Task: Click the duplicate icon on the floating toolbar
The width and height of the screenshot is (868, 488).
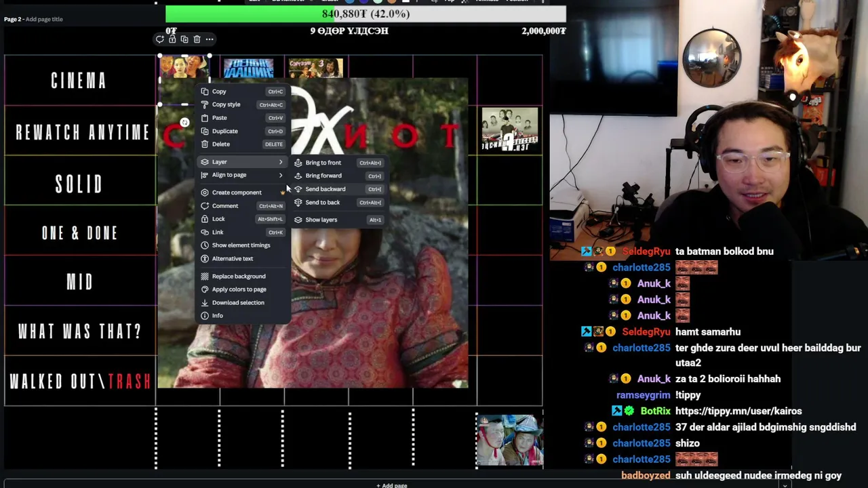Action: pyautogui.click(x=184, y=39)
